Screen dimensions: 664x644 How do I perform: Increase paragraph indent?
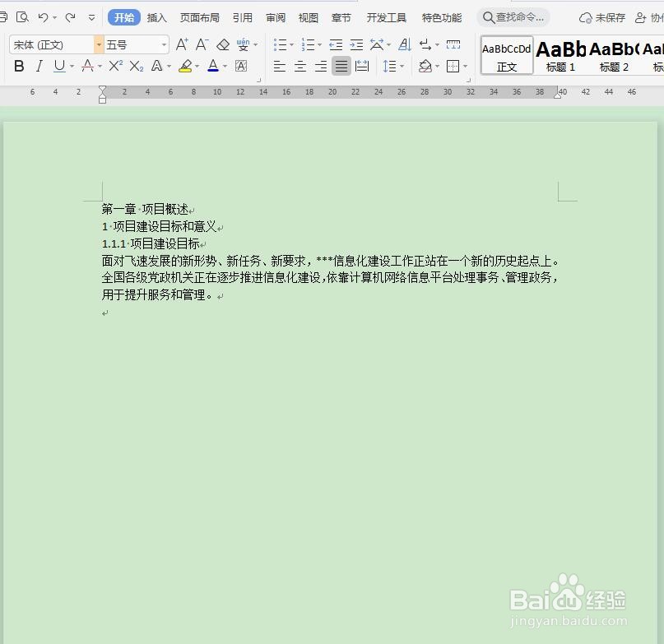pos(356,44)
